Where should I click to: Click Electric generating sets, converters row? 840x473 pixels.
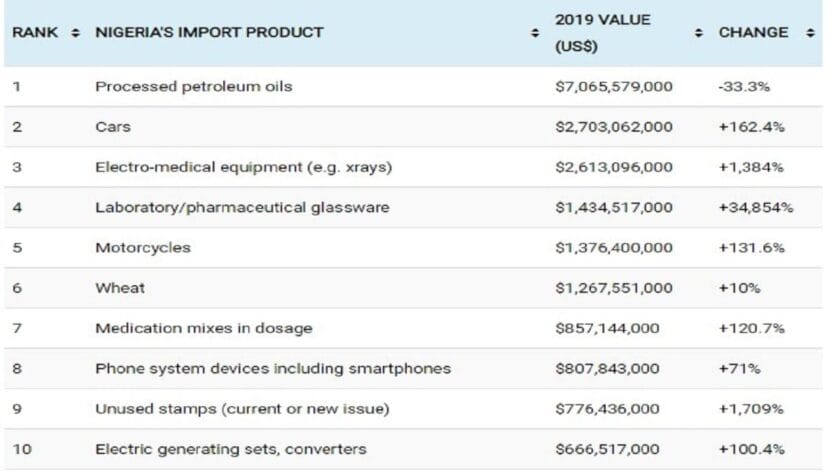[x=231, y=449]
